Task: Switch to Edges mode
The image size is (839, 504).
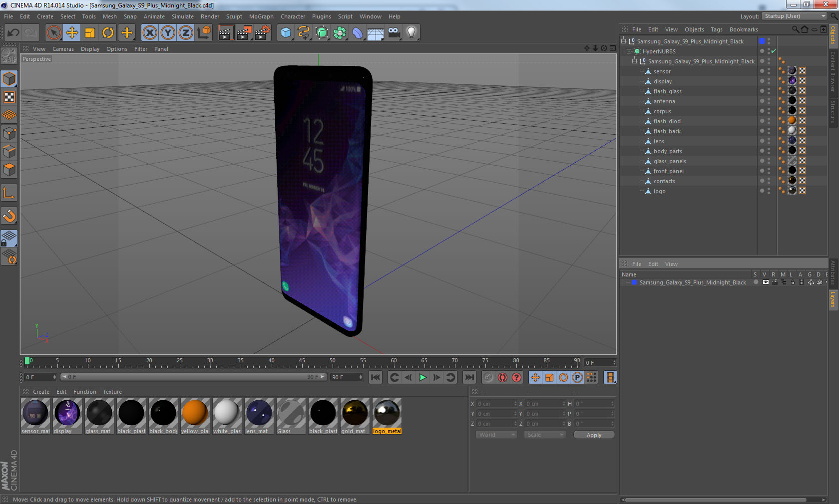Action: point(9,152)
